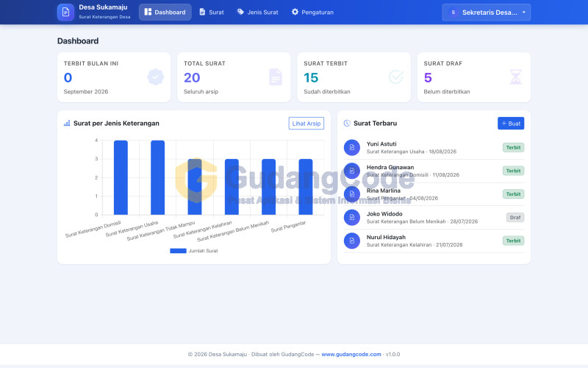Click the Dashboard grid icon in navbar

148,12
